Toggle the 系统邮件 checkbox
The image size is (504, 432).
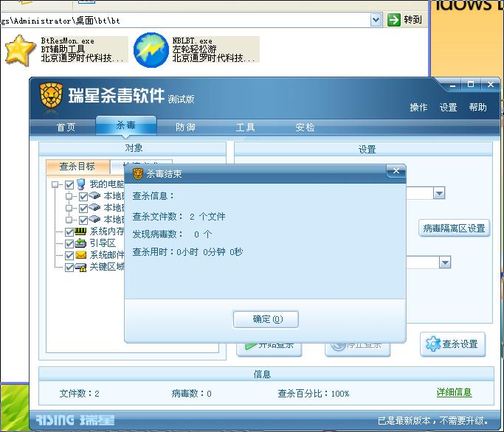(x=69, y=256)
